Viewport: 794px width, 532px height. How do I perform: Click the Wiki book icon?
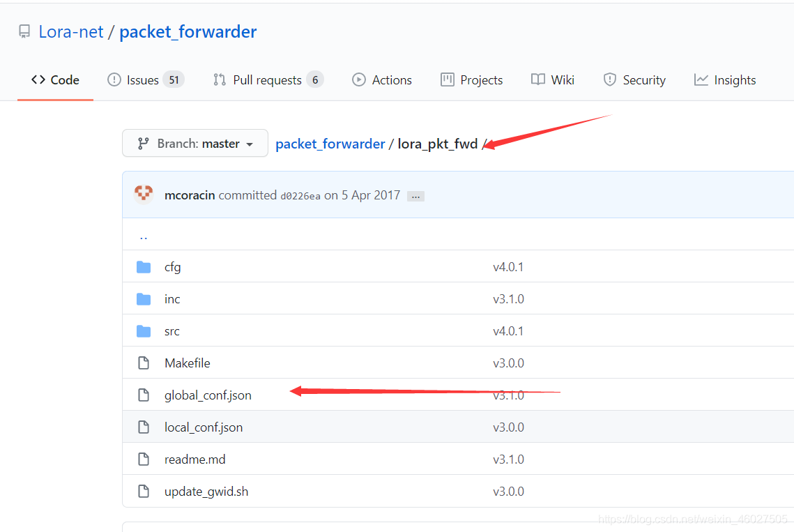coord(537,79)
